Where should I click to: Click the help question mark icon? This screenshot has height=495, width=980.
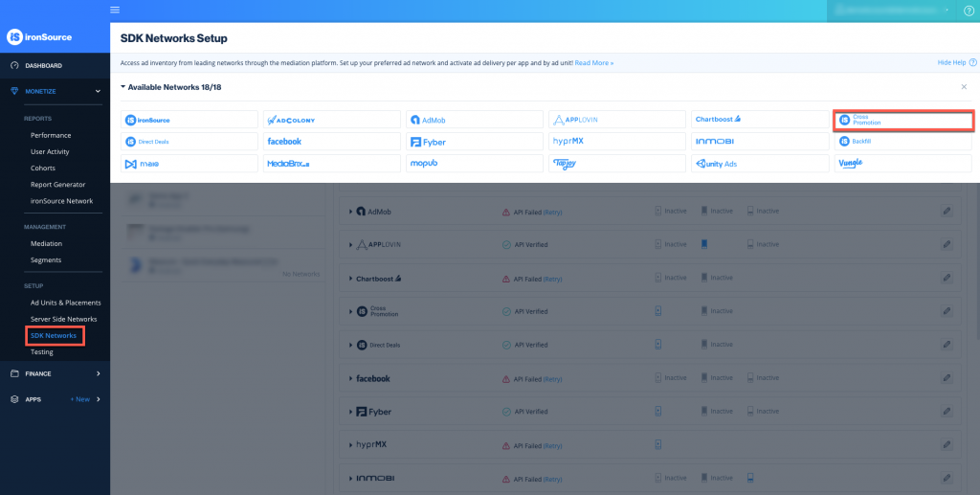point(968,11)
